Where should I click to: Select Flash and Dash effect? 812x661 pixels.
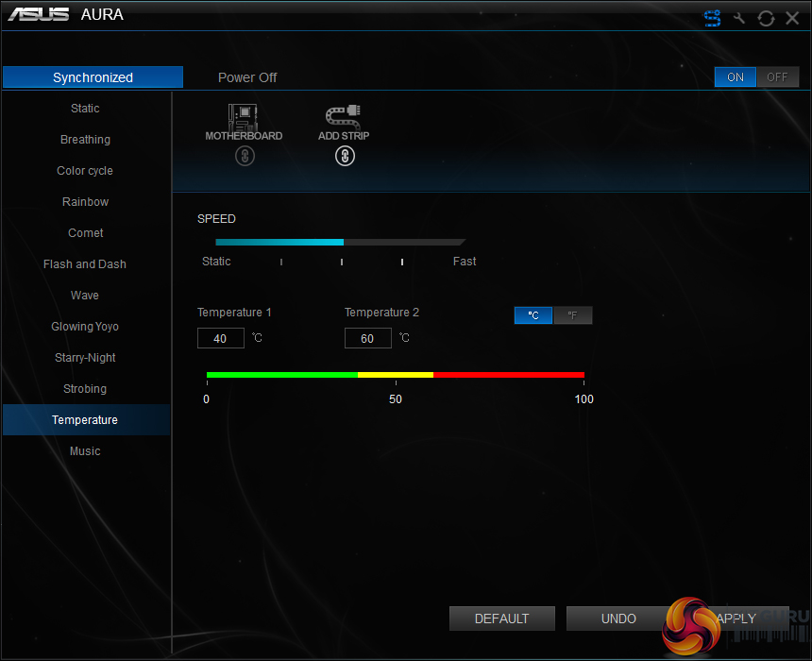[85, 263]
